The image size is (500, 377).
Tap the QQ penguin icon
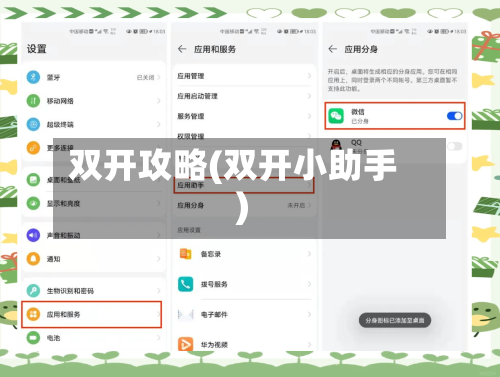[336, 145]
